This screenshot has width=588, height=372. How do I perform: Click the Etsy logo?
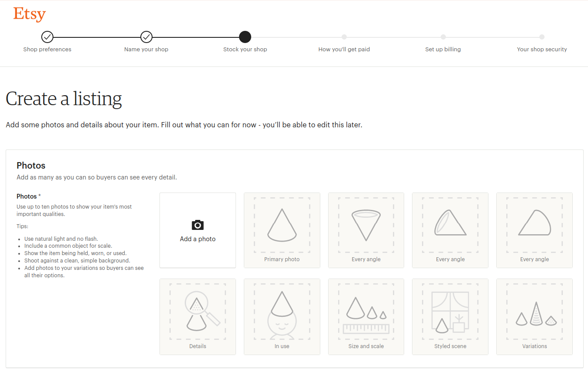point(29,14)
